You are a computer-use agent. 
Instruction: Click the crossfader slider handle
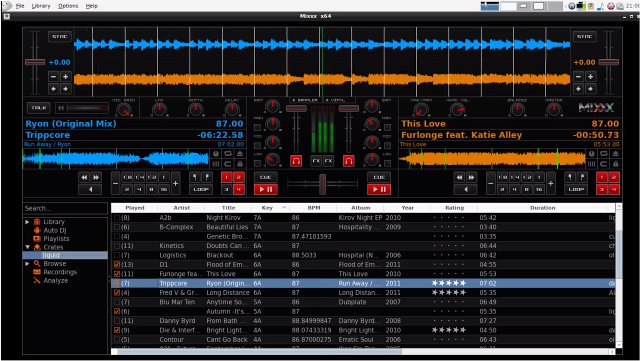(322, 184)
